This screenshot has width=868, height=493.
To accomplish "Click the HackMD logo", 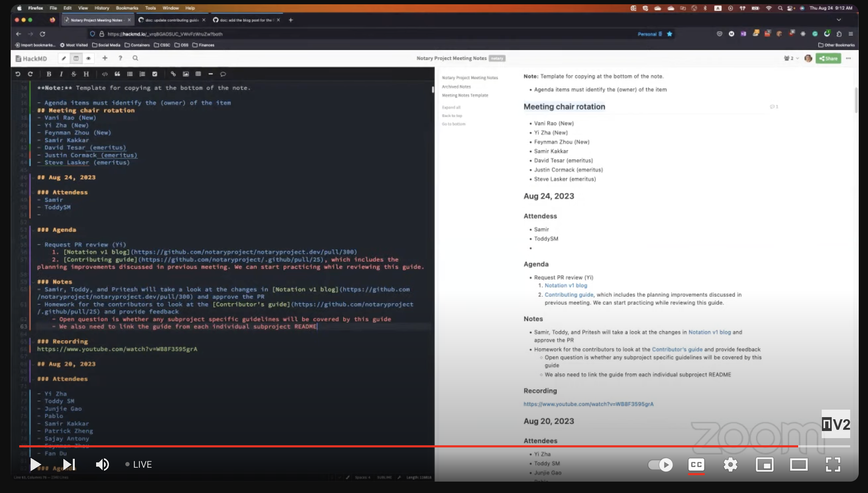I will tap(31, 58).
